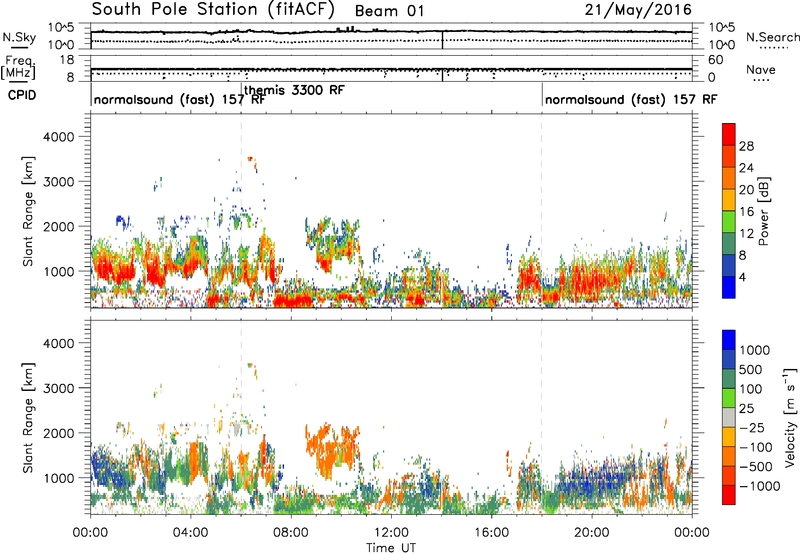Click the '2000' tick of the velocity panel
Viewport: 800px width, 554px height.
point(58,433)
